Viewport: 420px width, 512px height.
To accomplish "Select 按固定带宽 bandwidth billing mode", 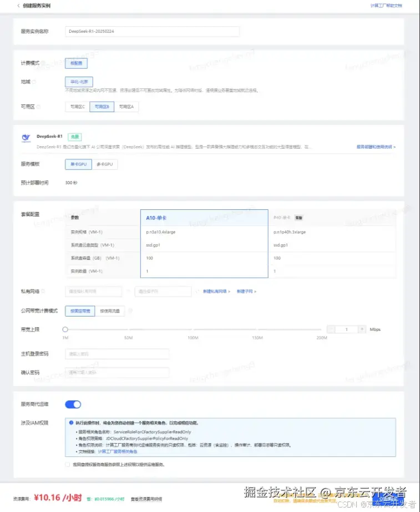I will (80, 311).
